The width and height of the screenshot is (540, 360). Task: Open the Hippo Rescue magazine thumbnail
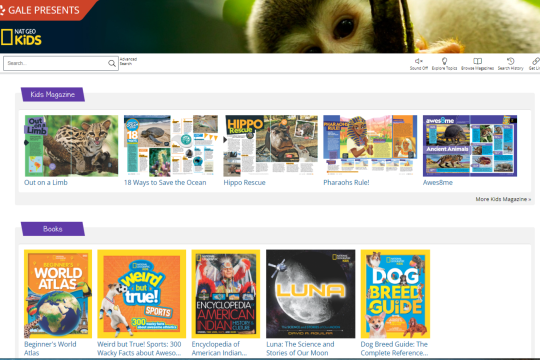(x=270, y=146)
